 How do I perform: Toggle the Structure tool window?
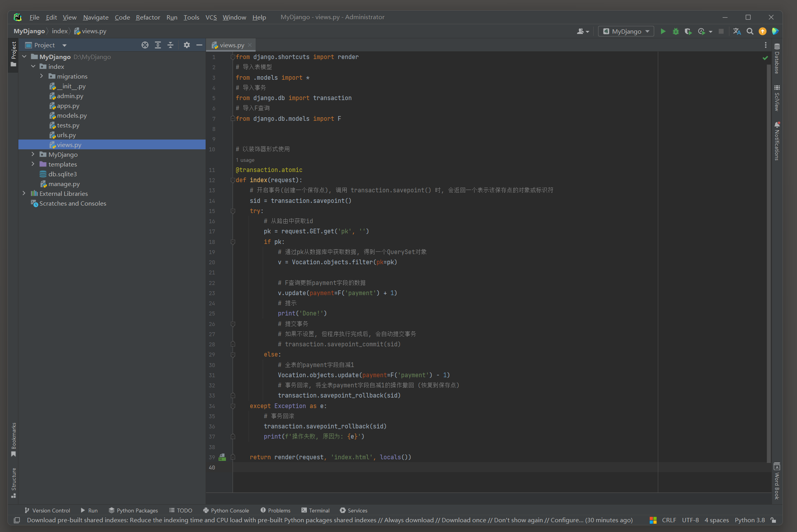tap(14, 482)
